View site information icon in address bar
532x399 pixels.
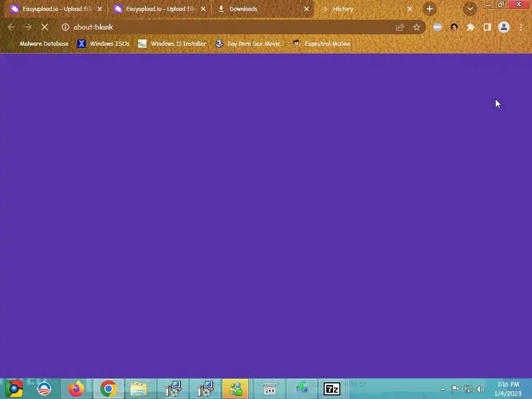65,27
